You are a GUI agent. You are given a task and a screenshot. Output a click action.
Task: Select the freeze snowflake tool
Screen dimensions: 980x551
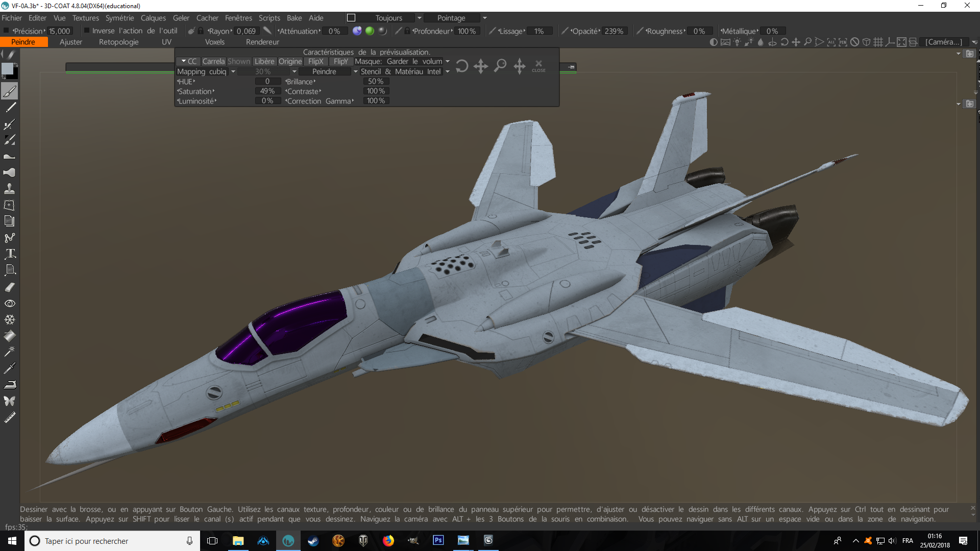coord(10,320)
